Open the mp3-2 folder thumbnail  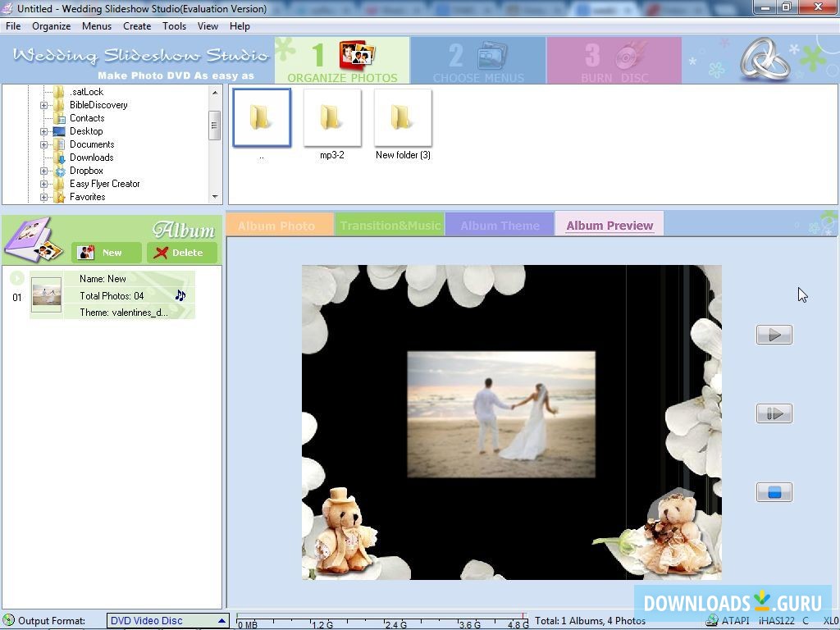click(332, 117)
